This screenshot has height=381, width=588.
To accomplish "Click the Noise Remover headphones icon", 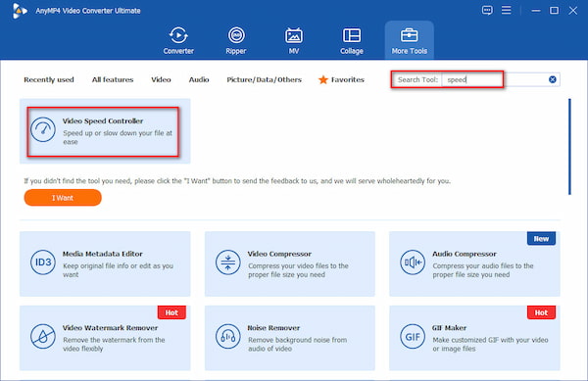I will [227, 336].
